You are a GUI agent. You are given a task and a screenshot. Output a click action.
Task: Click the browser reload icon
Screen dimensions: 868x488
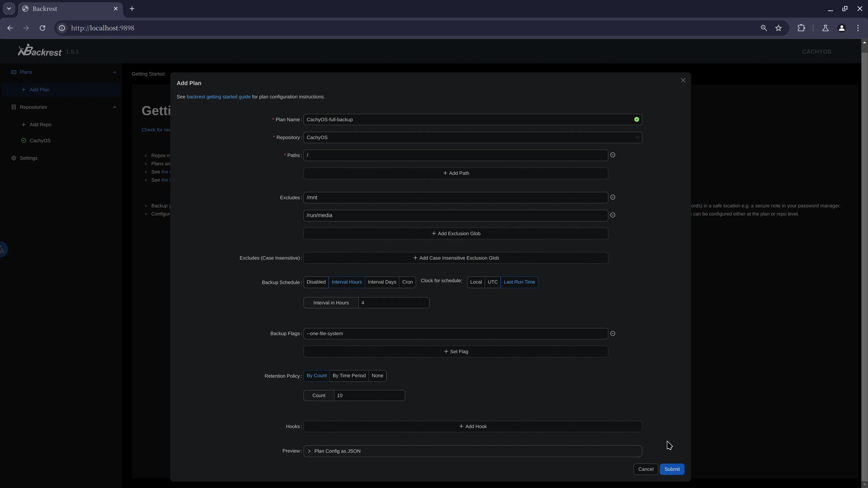coord(42,28)
